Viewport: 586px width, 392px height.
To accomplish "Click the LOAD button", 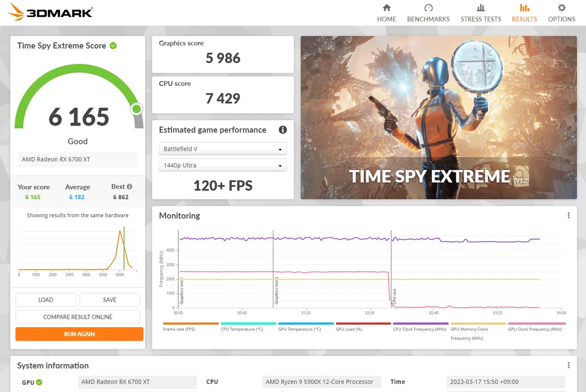I will pos(45,300).
